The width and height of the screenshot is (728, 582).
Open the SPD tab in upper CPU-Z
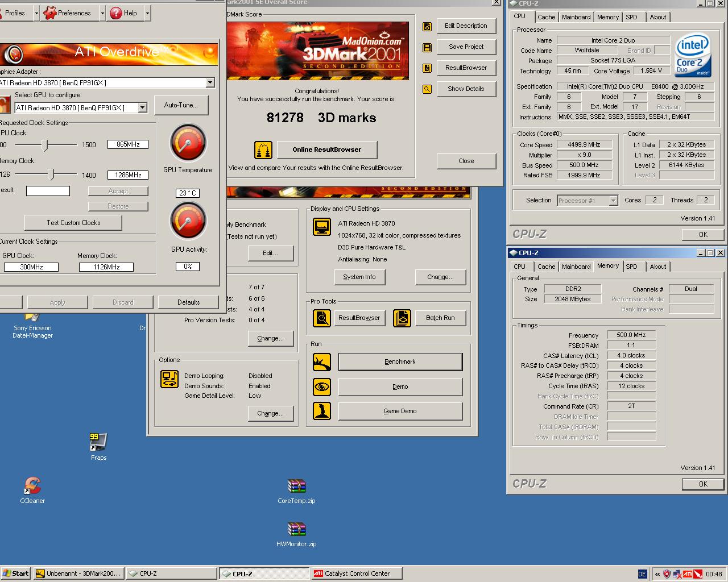click(632, 18)
